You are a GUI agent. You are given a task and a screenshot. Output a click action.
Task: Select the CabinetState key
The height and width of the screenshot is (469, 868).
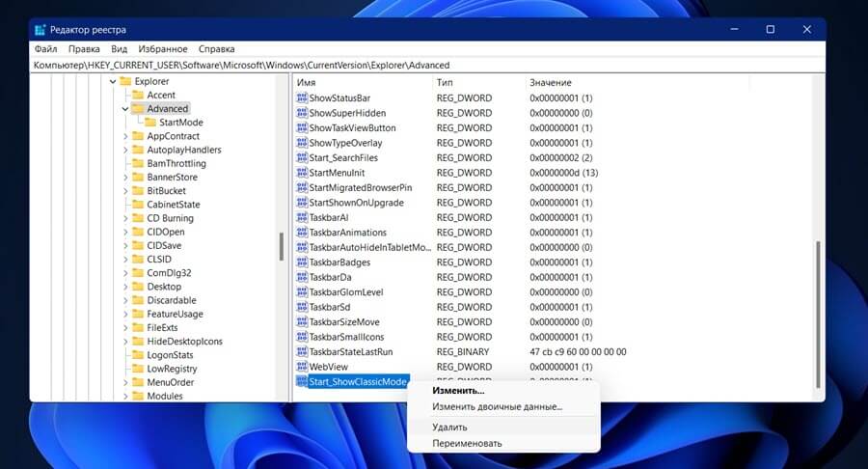tap(174, 205)
